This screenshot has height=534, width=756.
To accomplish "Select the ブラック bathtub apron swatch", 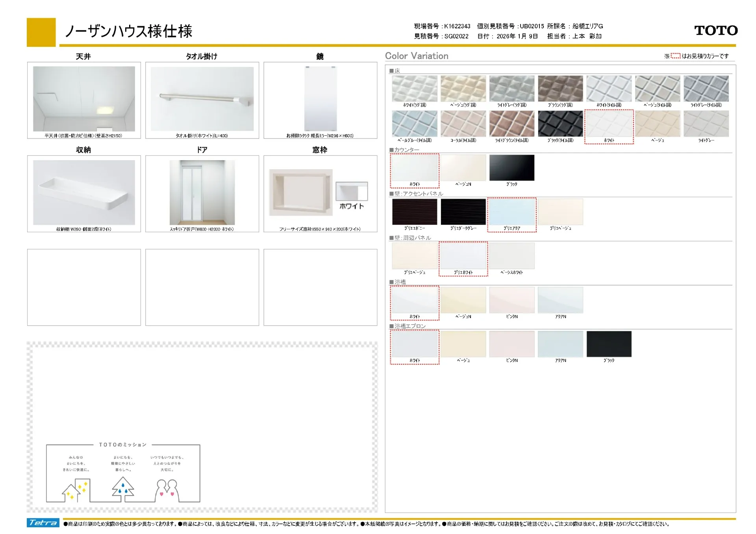I will (609, 344).
